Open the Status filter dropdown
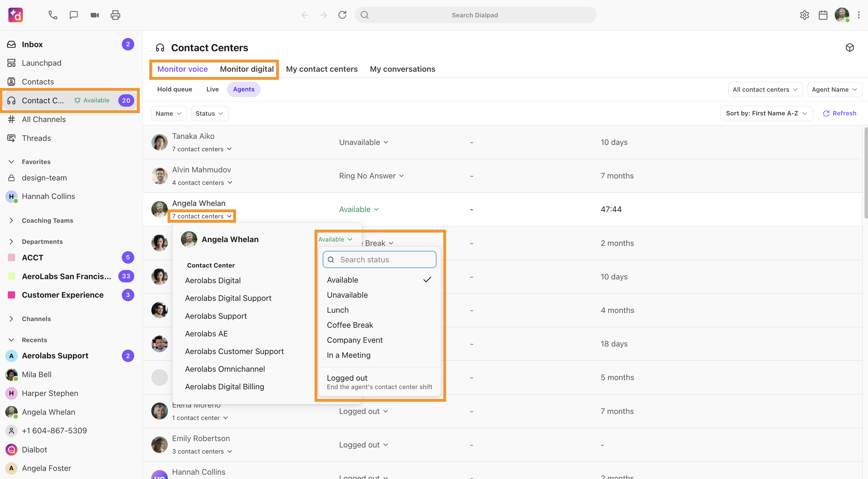Image resolution: width=868 pixels, height=479 pixels. (209, 113)
